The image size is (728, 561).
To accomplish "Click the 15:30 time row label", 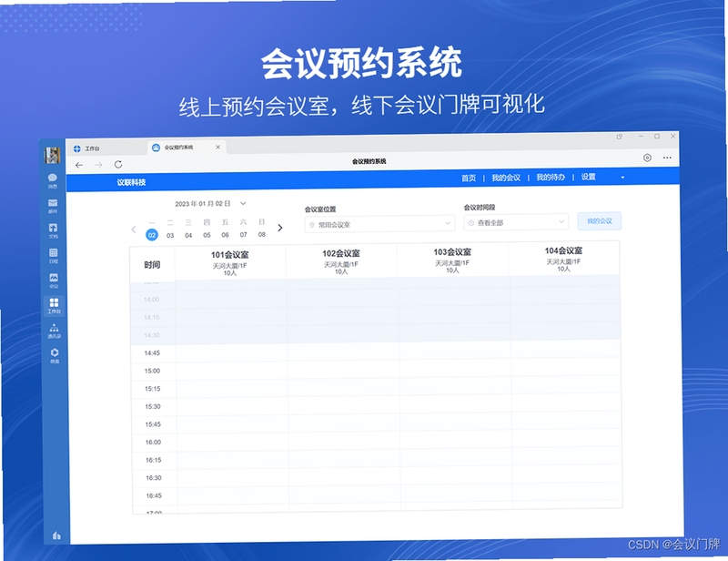I will (x=153, y=406).
